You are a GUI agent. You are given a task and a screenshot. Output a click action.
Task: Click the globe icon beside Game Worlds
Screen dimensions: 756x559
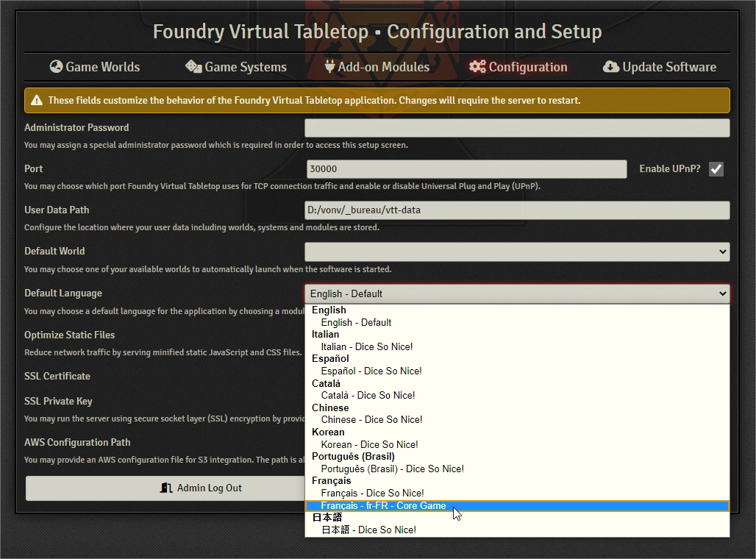tap(57, 66)
